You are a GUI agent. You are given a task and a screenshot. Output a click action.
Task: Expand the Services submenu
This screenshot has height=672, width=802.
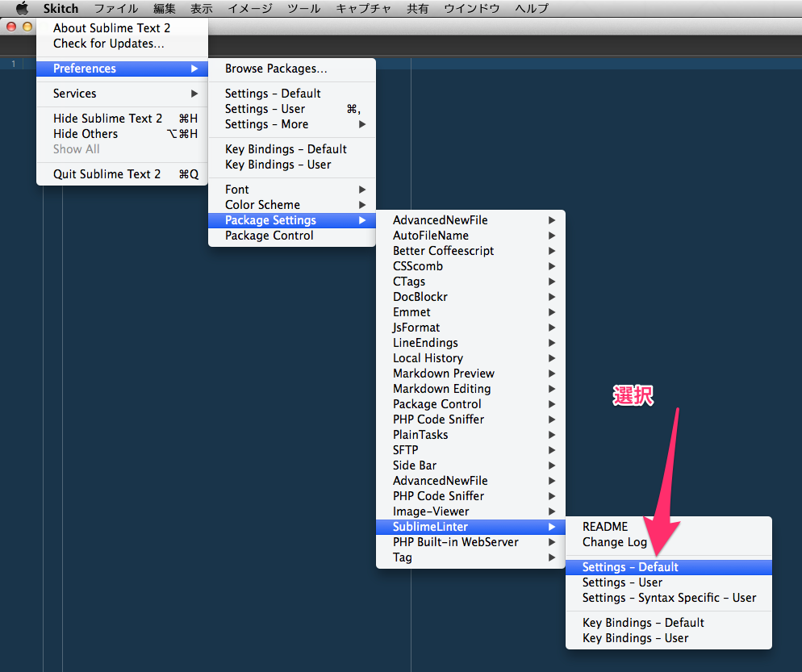click(123, 94)
